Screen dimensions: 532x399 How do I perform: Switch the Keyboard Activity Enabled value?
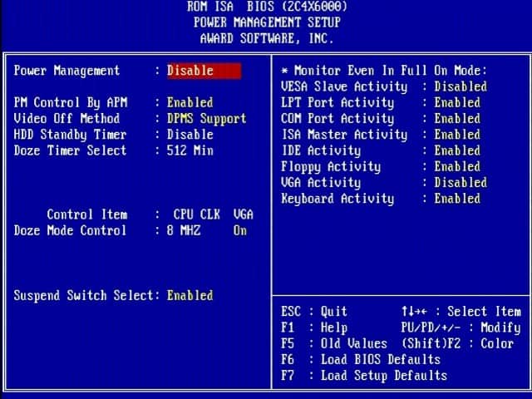point(457,199)
